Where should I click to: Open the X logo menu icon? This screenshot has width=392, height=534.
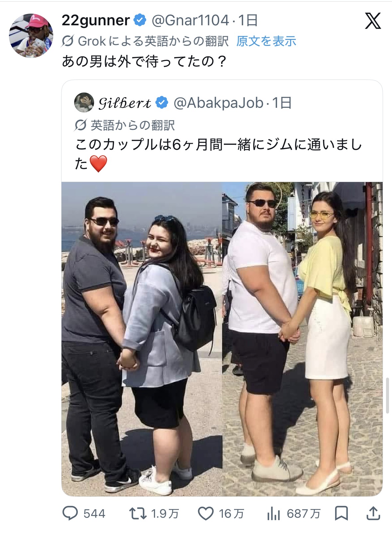point(373,21)
